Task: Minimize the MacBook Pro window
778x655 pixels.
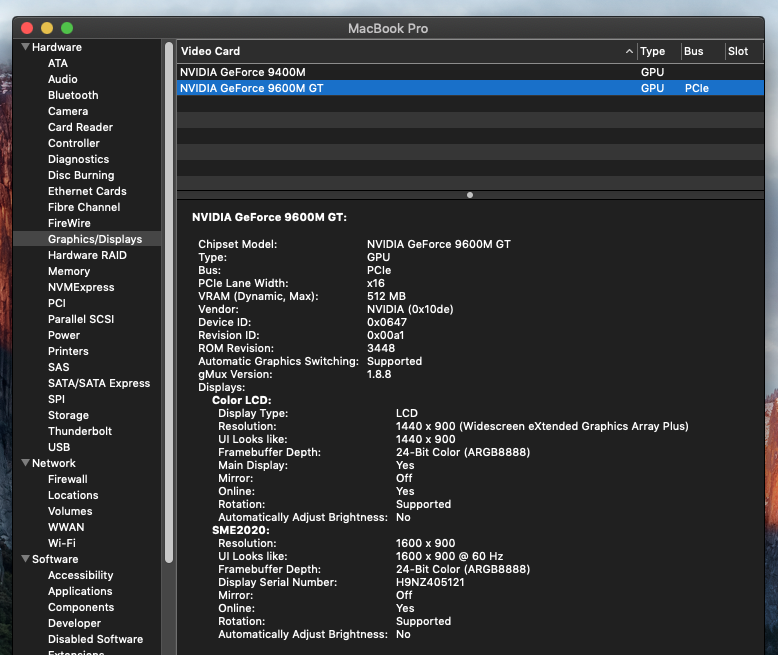Action: click(x=47, y=28)
